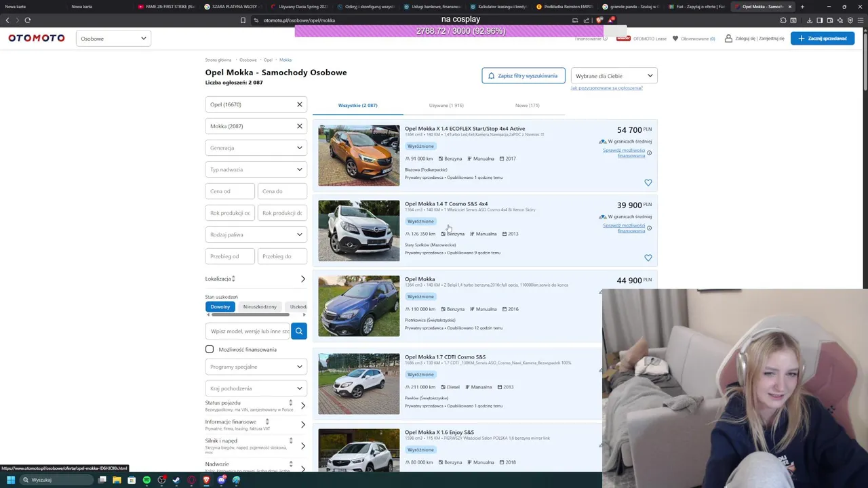Save the orange Mokka X listing to favorites
Image resolution: width=868 pixels, height=488 pixels.
click(x=648, y=182)
